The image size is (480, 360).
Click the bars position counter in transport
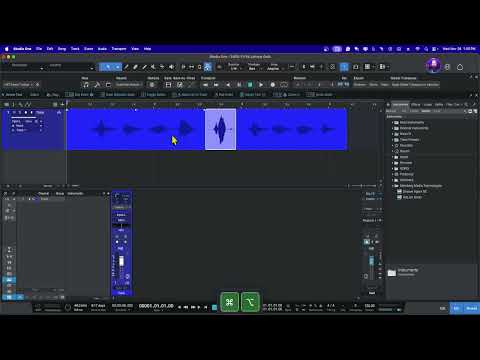(156, 306)
